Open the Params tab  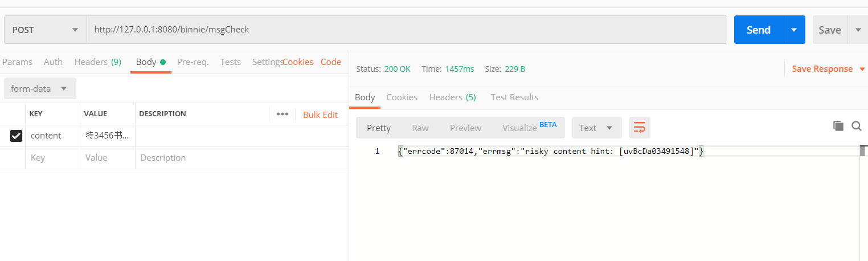(x=18, y=62)
